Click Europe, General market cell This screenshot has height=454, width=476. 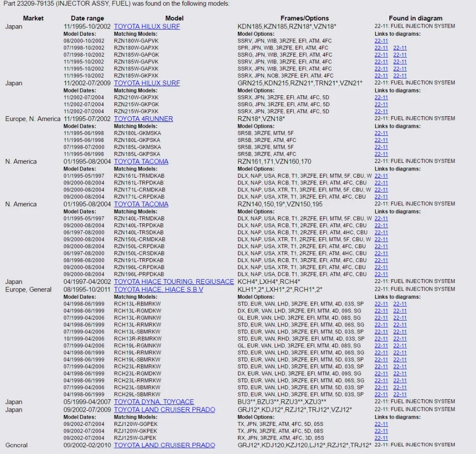[28, 289]
